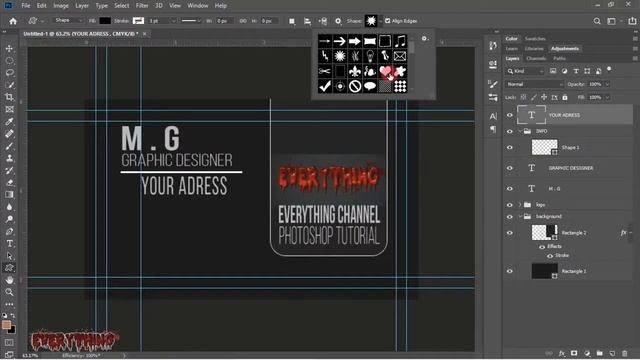The image size is (640, 360).
Task: Open the Opacity dropdown arrow
Action: [x=607, y=84]
